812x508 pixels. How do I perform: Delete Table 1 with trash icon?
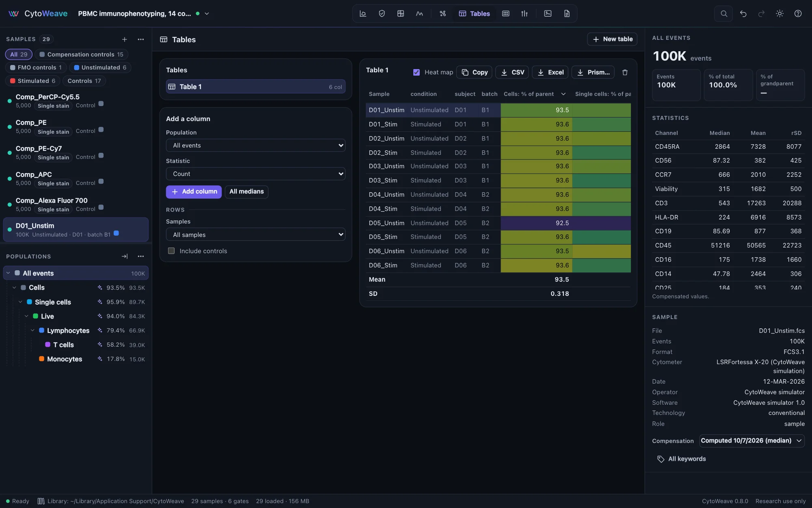pos(625,72)
